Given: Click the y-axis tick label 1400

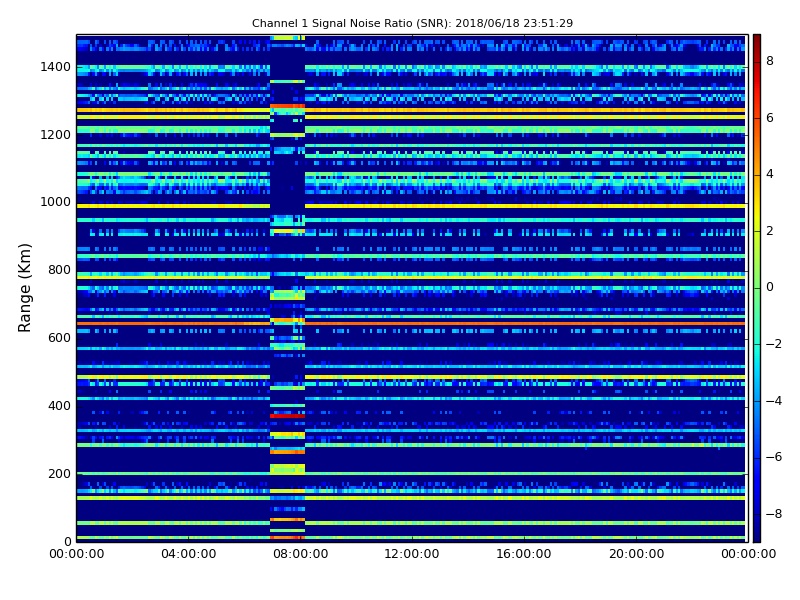Looking at the screenshot, I should point(56,67).
